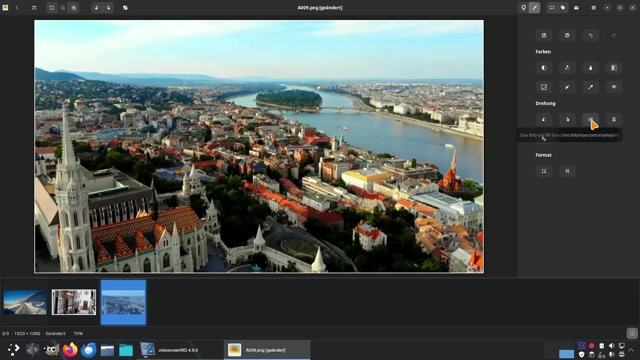The width and height of the screenshot is (640, 360).
Task: Open the main hamburger menu
Action: (594, 8)
